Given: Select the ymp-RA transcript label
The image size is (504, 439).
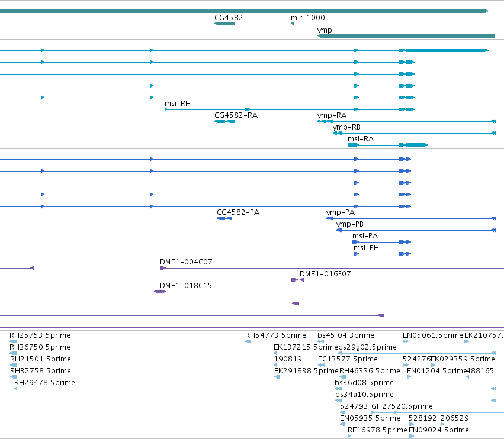Looking at the screenshot, I should [x=332, y=115].
